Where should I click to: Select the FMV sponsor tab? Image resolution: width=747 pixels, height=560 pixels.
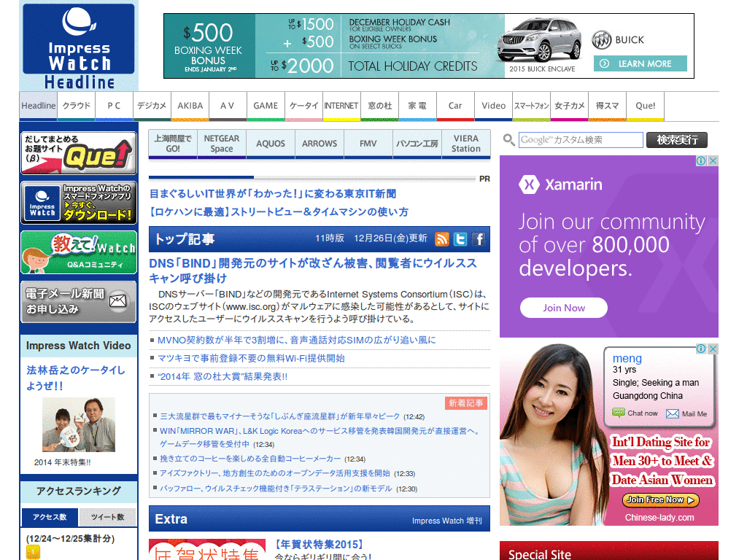(x=368, y=144)
